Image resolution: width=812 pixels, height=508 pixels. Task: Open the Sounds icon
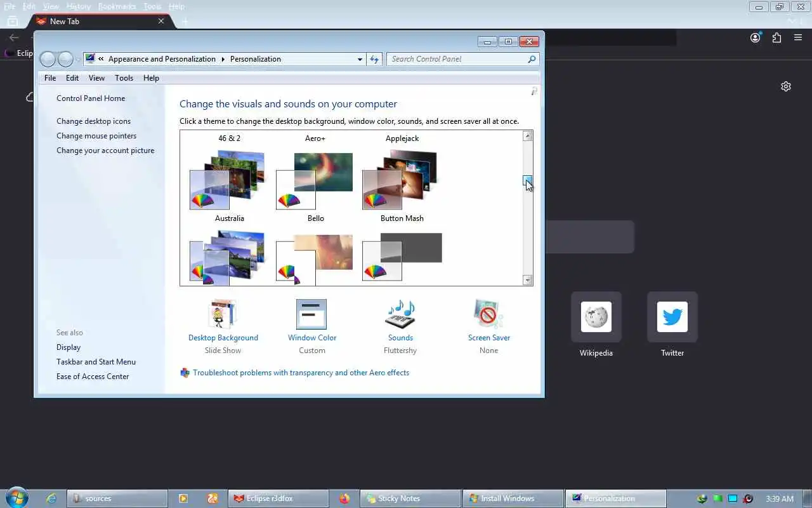tap(400, 314)
